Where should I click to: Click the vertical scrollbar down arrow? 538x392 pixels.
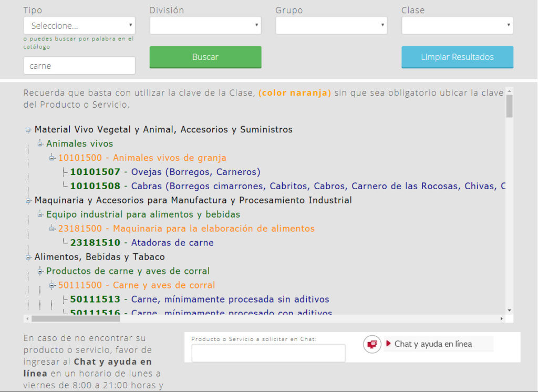pyautogui.click(x=509, y=310)
